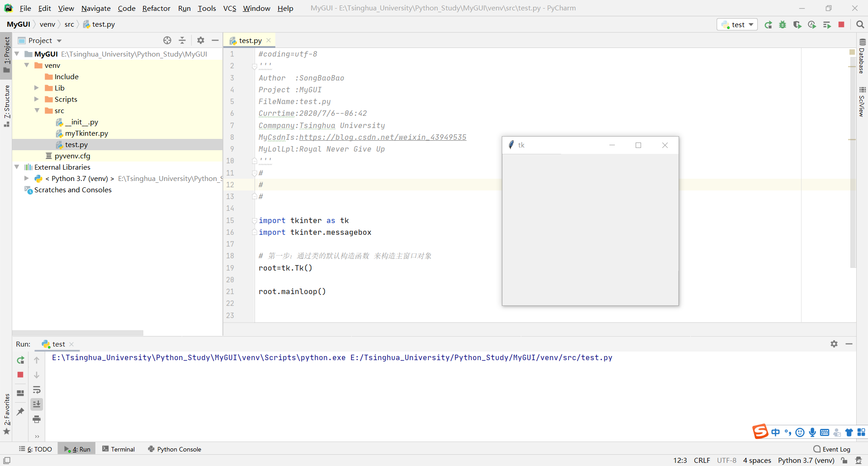Collapse the venv folder in Project tree

[x=27, y=65]
